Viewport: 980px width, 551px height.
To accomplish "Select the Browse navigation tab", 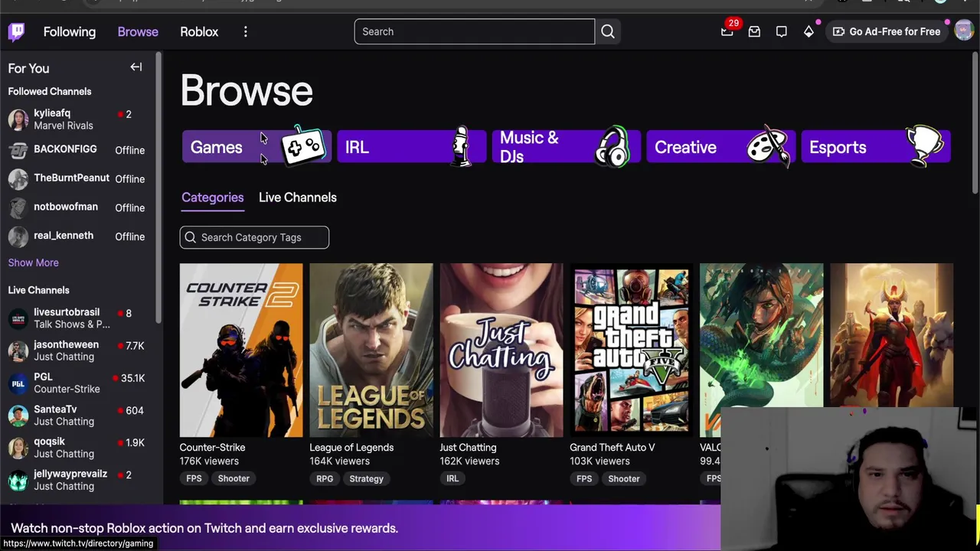I will pos(138,31).
